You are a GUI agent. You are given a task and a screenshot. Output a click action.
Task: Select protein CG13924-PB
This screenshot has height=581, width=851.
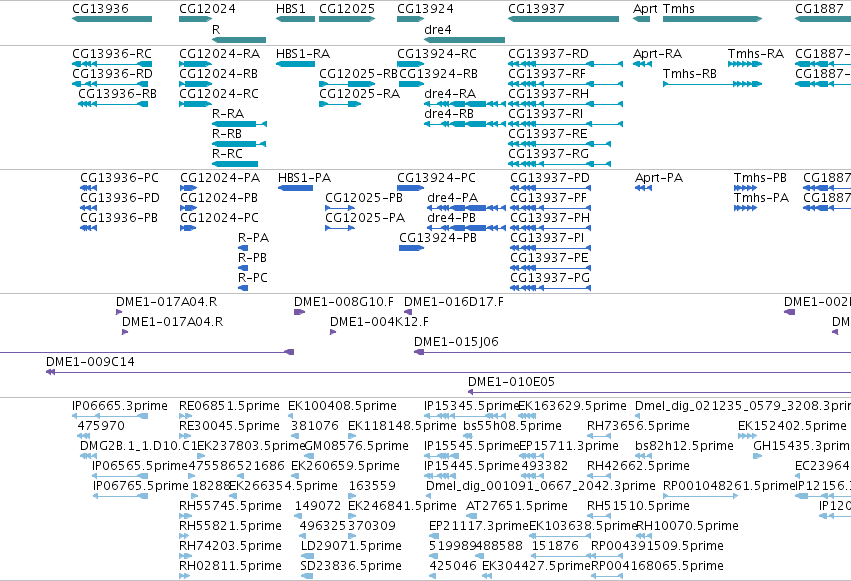pyautogui.click(x=411, y=248)
